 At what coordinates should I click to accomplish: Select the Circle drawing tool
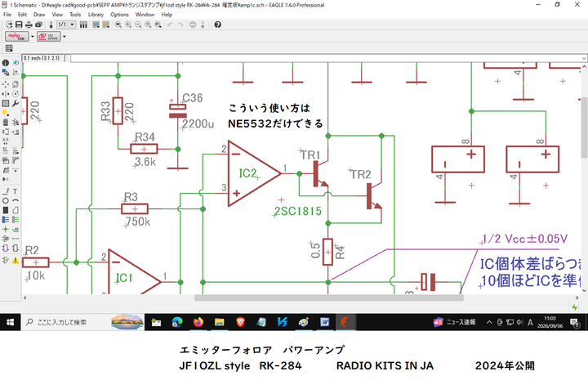coord(6,201)
